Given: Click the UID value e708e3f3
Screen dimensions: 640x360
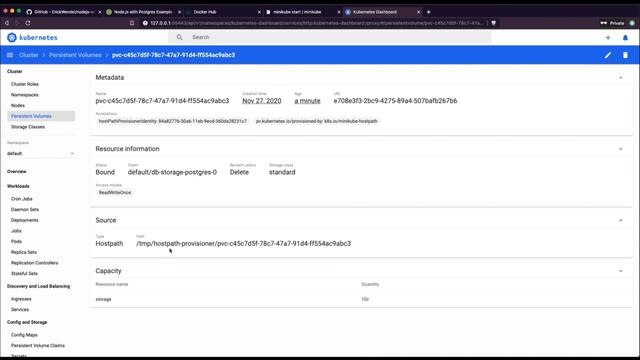Looking at the screenshot, I should (395, 101).
